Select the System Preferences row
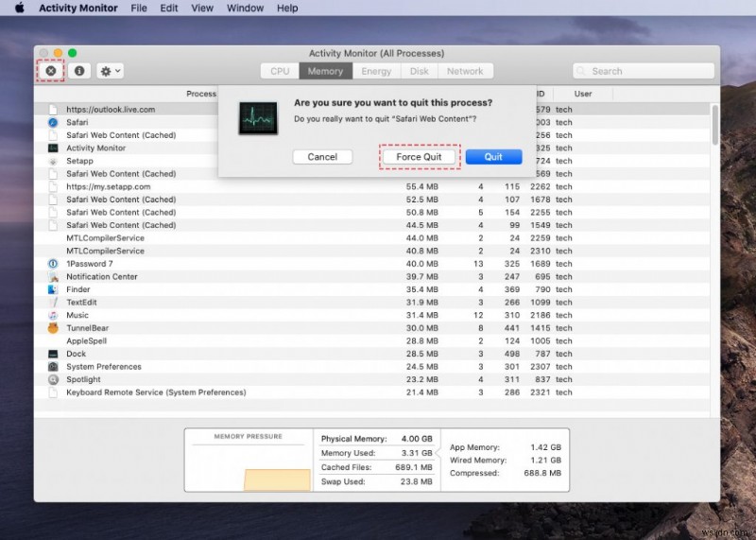This screenshot has width=756, height=540. 371,367
